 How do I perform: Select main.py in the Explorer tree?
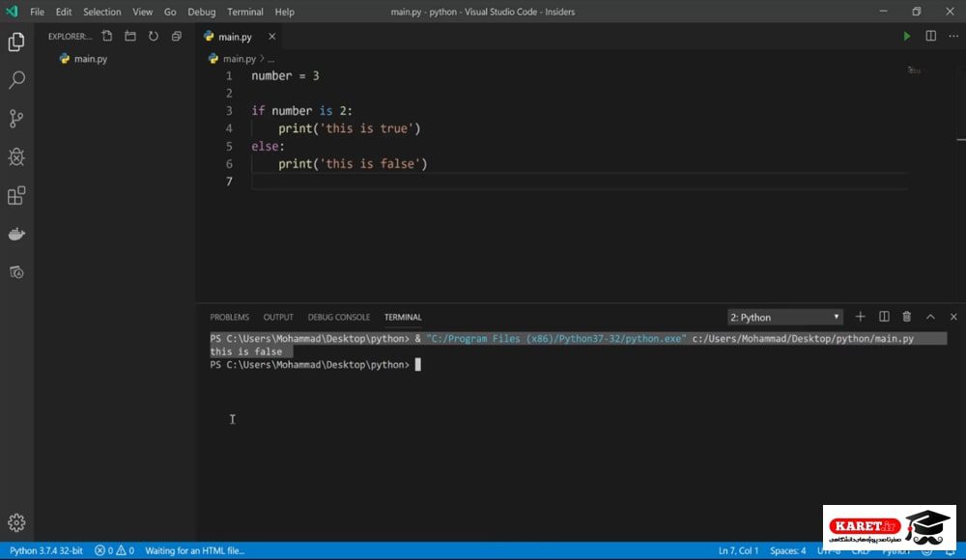(x=91, y=59)
